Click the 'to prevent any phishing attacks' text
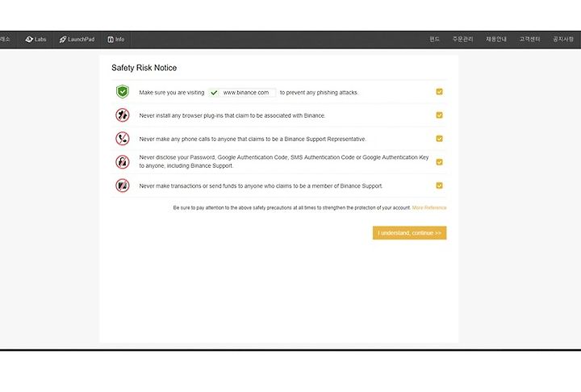581x392 pixels. (x=319, y=93)
